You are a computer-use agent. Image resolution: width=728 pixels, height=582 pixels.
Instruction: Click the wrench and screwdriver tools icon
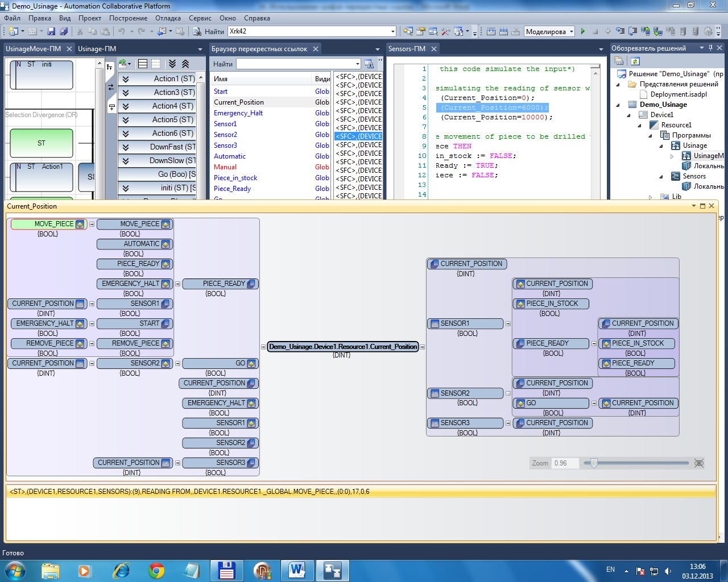point(445,32)
